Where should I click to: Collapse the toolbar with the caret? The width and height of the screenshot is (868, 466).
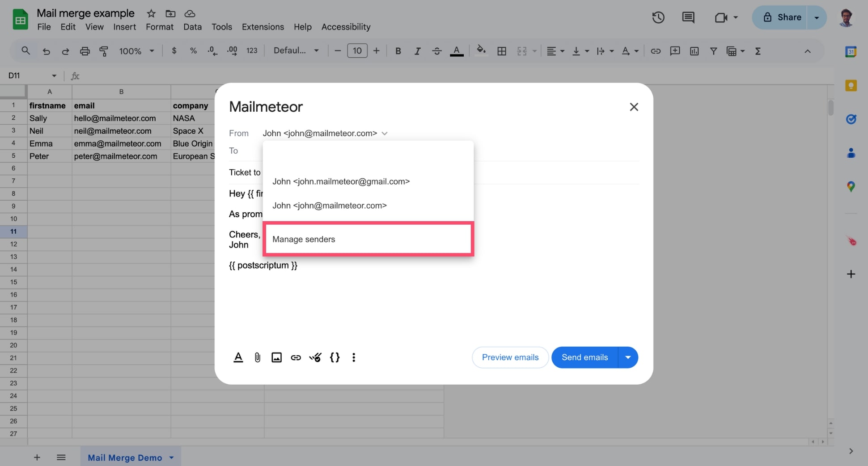click(x=808, y=51)
